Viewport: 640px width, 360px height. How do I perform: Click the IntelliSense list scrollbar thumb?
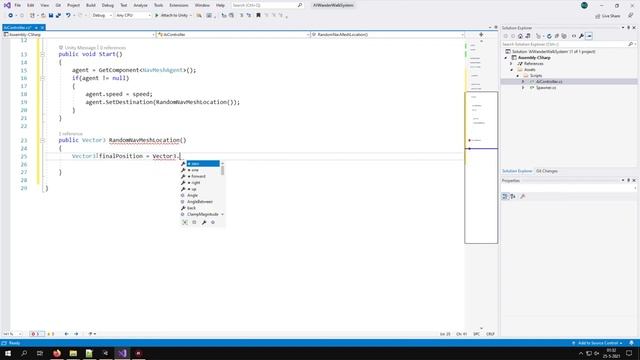[x=222, y=170]
